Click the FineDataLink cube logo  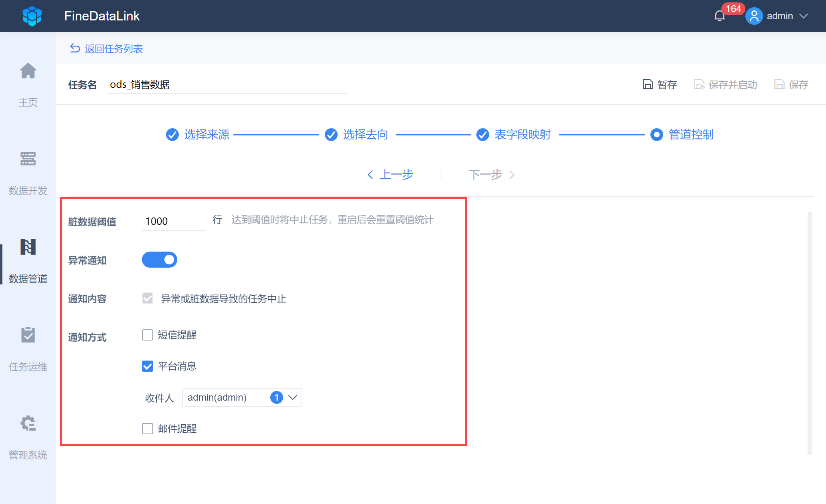32,16
